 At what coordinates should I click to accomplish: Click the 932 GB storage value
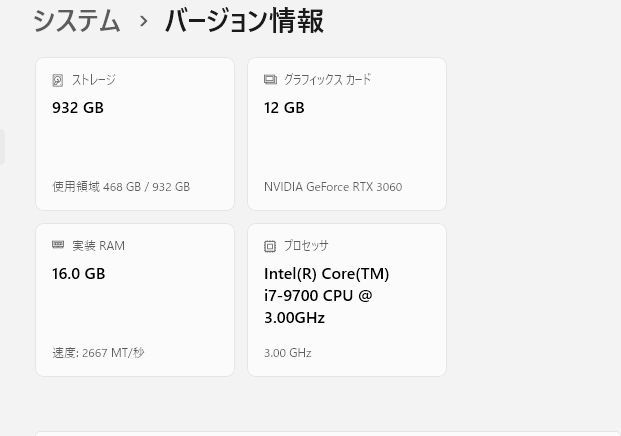click(78, 108)
